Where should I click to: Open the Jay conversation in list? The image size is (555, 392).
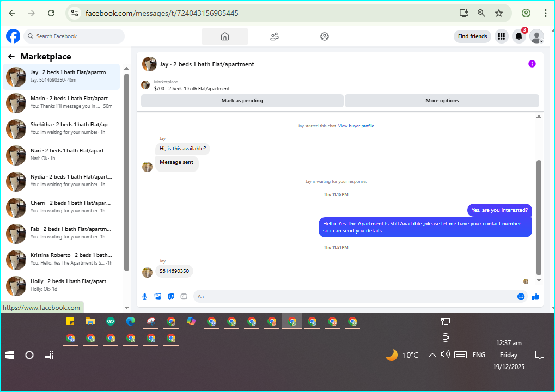pos(61,76)
